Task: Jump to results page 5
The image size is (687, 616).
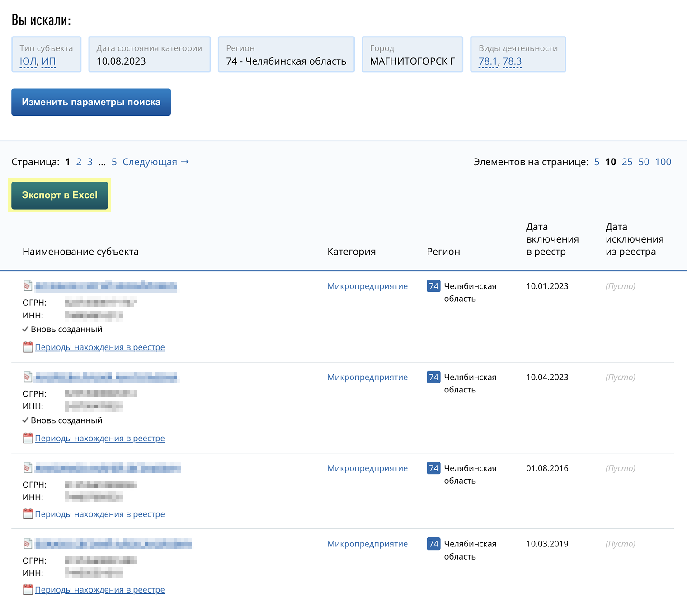Action: pos(114,162)
